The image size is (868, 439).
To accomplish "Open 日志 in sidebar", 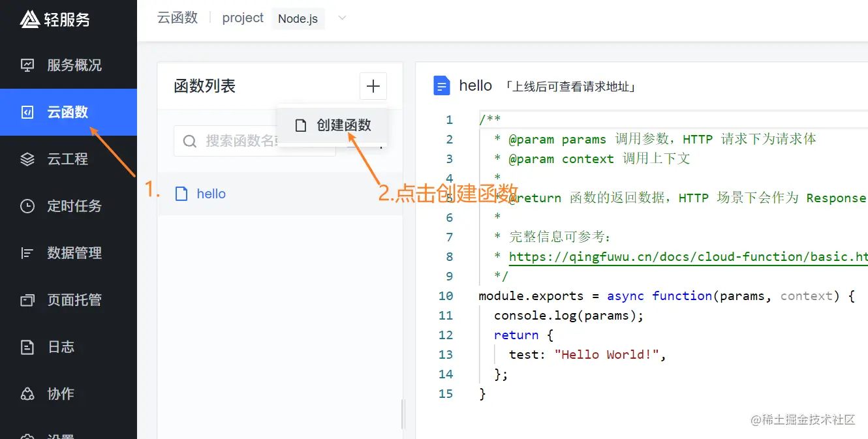I will (69, 347).
